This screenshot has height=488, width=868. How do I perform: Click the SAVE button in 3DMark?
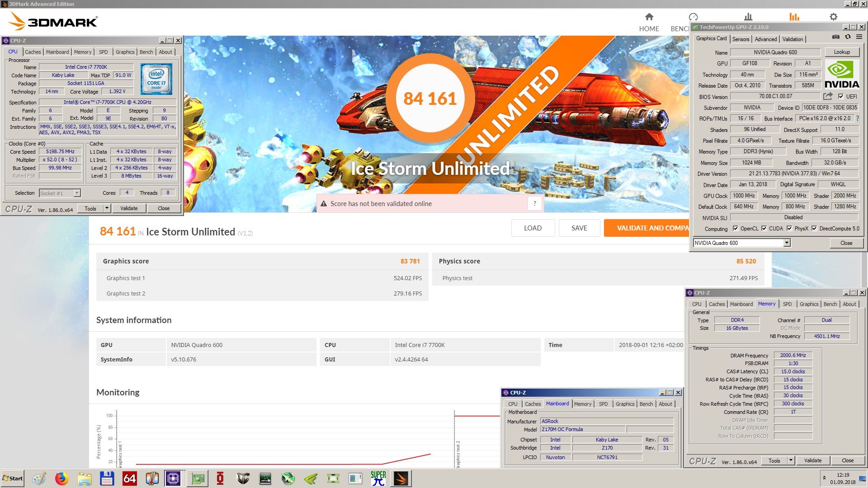tap(579, 228)
